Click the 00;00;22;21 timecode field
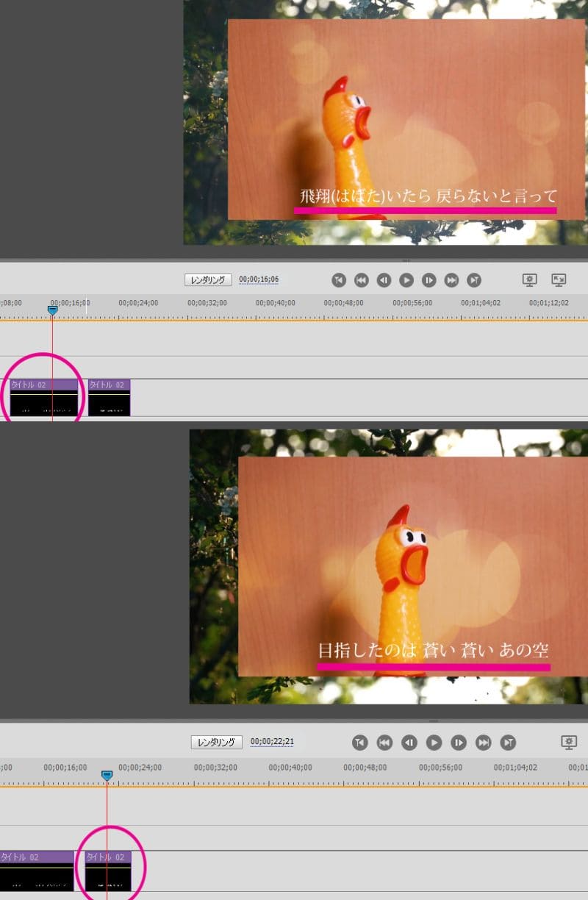Viewport: 588px width, 900px height. point(272,743)
